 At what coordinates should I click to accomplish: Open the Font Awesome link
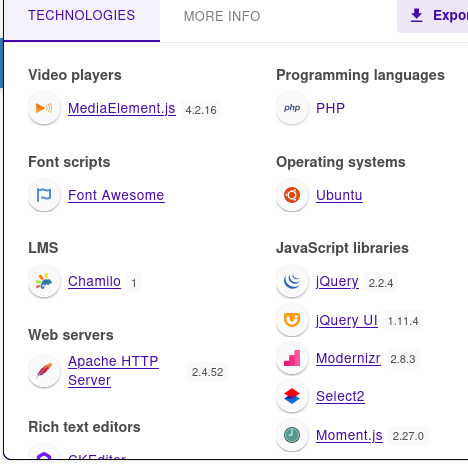pyautogui.click(x=116, y=195)
